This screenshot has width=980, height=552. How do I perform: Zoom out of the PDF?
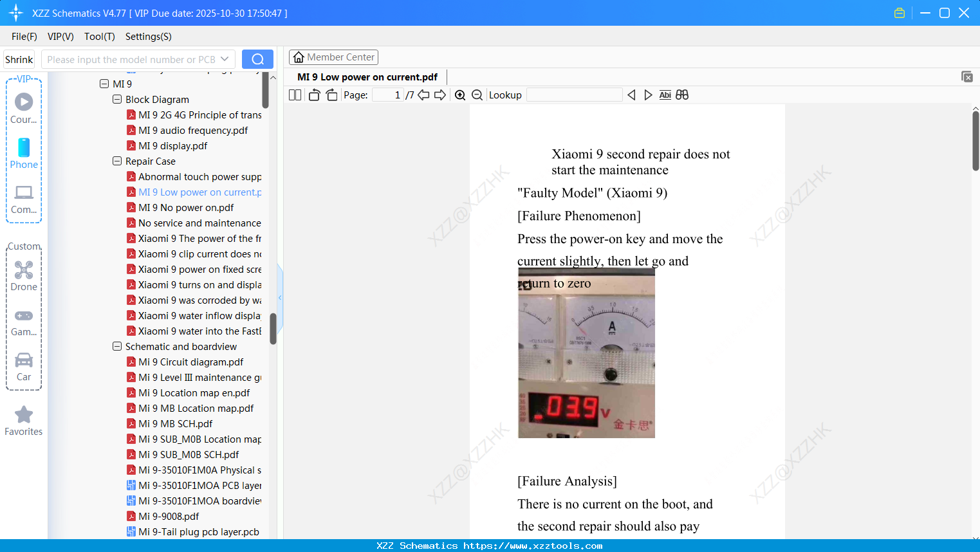click(x=477, y=95)
